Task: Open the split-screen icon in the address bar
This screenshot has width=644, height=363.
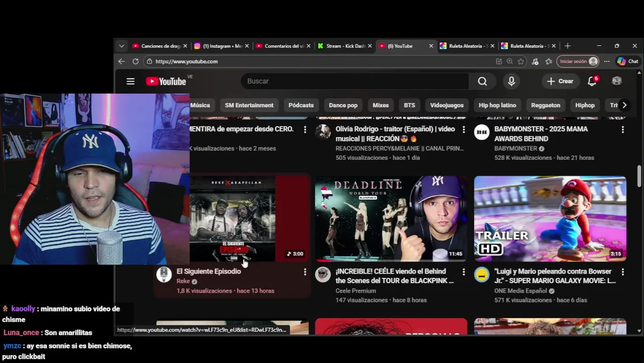Action: 499,62
